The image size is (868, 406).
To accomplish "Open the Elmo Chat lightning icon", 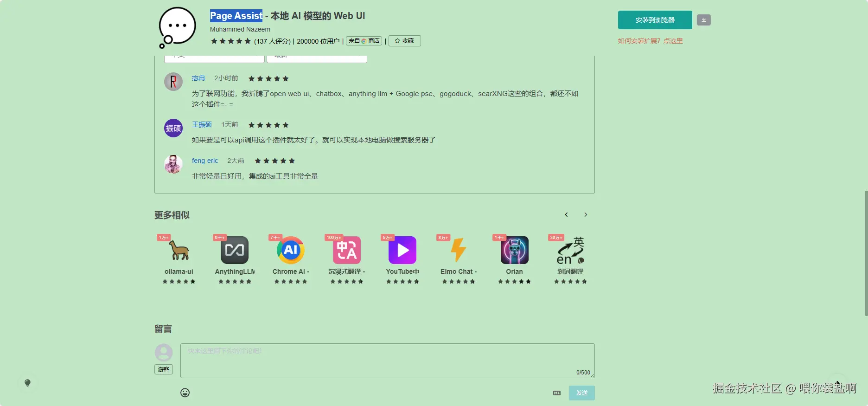I will [459, 250].
